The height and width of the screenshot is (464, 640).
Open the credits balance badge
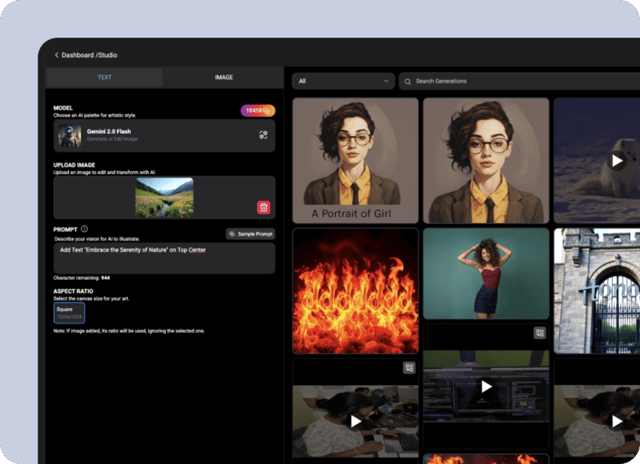(x=258, y=111)
